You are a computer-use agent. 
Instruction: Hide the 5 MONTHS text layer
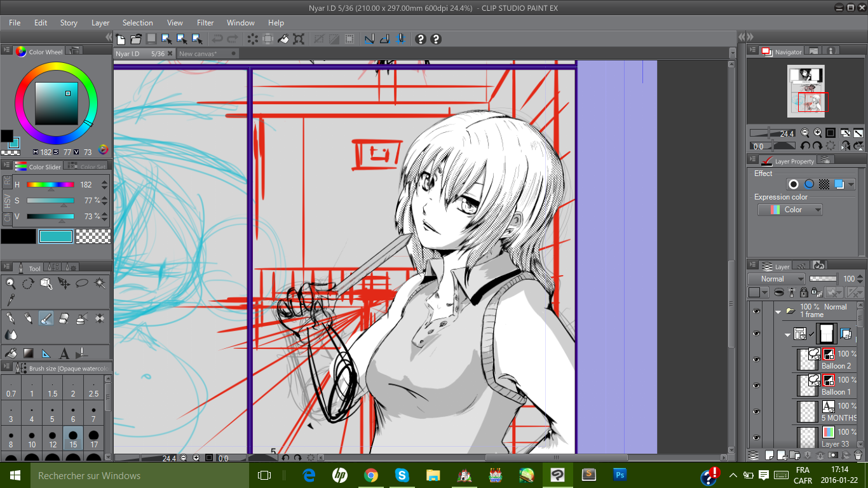coord(756,412)
